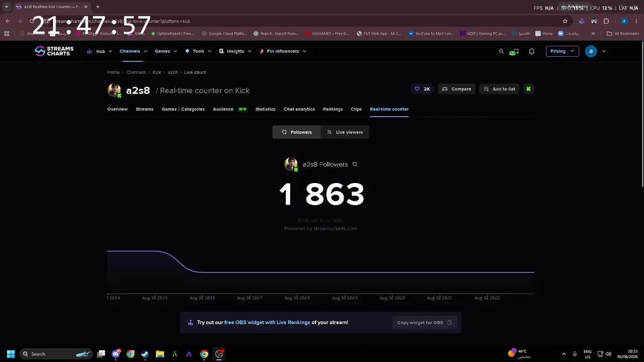
Task: Open the 46°C weather widget on taskbar
Action: point(520,353)
